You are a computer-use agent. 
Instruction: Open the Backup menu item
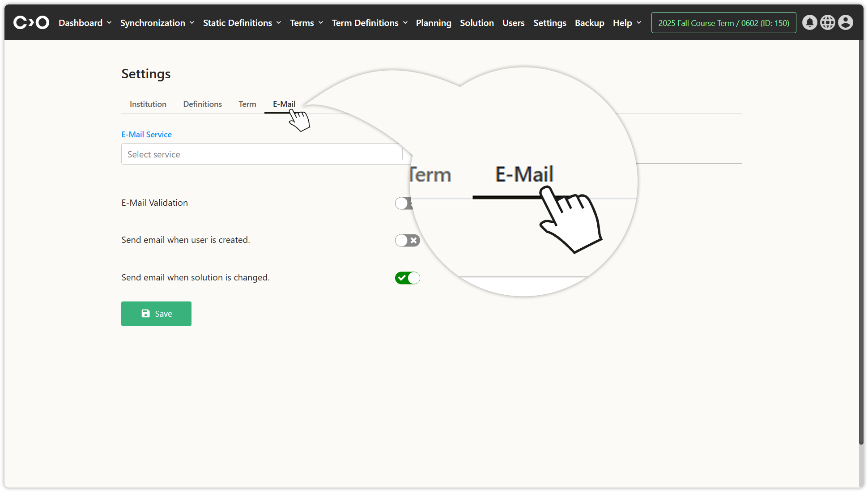coord(589,23)
